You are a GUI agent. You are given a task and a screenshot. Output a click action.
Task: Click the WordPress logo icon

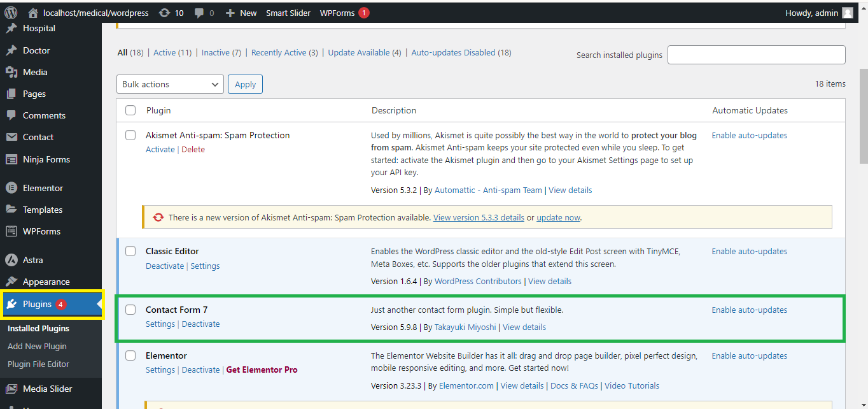pyautogui.click(x=11, y=13)
